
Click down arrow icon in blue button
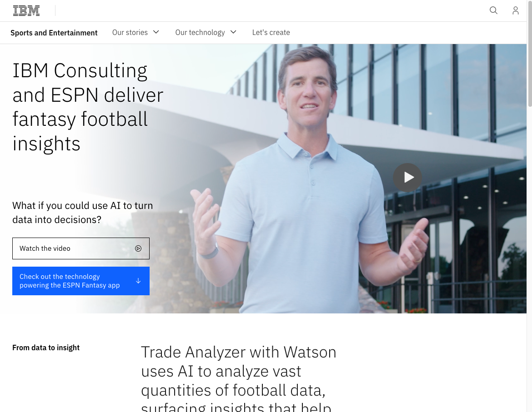[138, 281]
